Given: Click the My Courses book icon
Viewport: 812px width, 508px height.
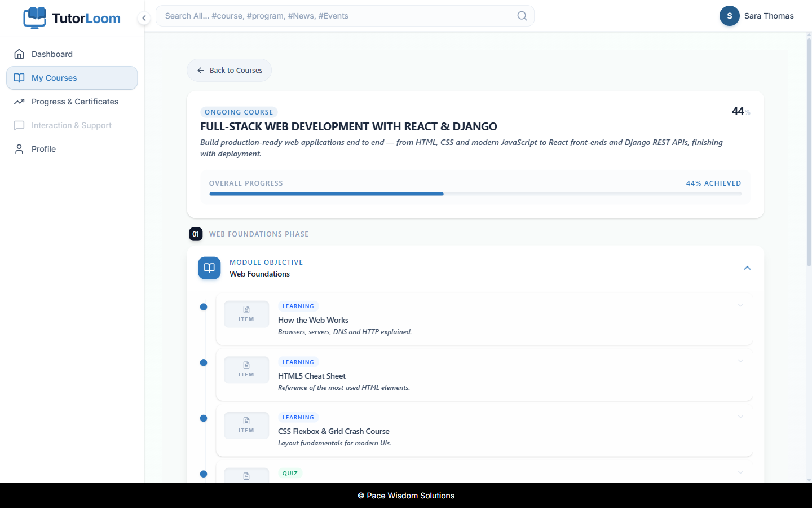Looking at the screenshot, I should pos(19,78).
